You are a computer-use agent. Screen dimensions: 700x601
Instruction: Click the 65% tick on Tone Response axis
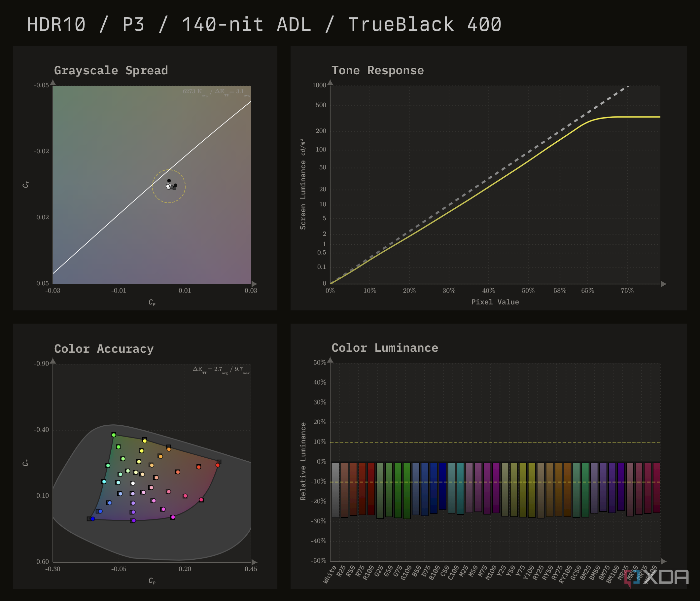tap(587, 291)
